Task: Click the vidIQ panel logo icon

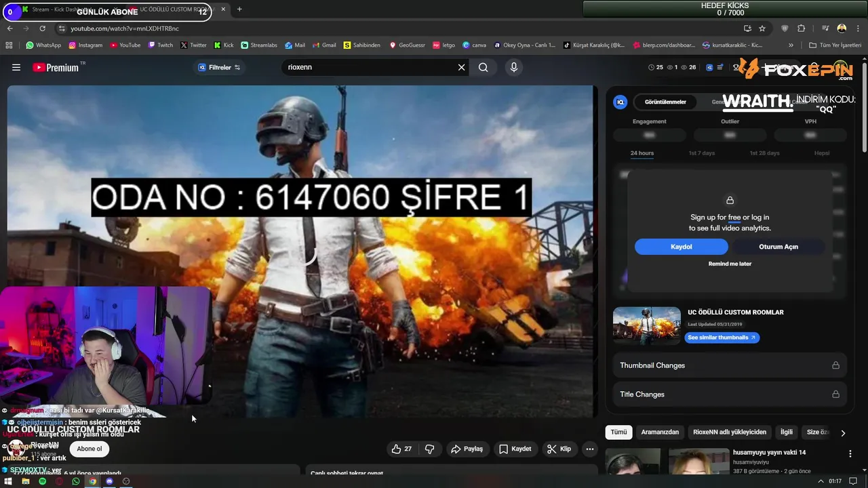Action: pyautogui.click(x=620, y=102)
